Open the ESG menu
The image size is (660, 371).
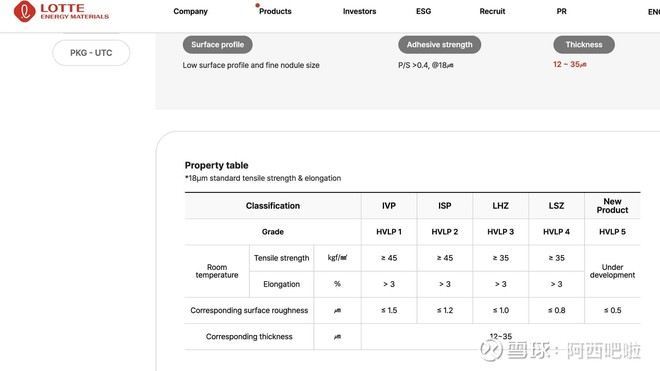click(423, 11)
